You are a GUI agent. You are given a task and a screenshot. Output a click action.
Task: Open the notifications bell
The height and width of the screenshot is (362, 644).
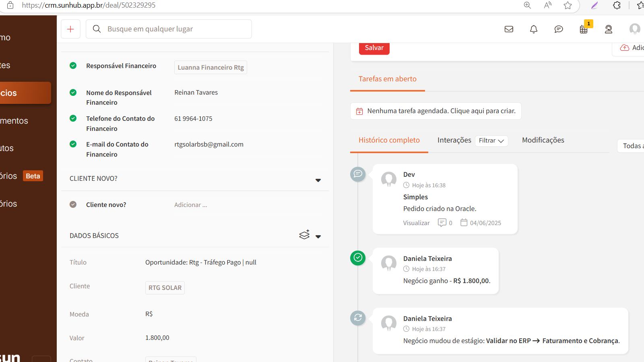click(534, 29)
